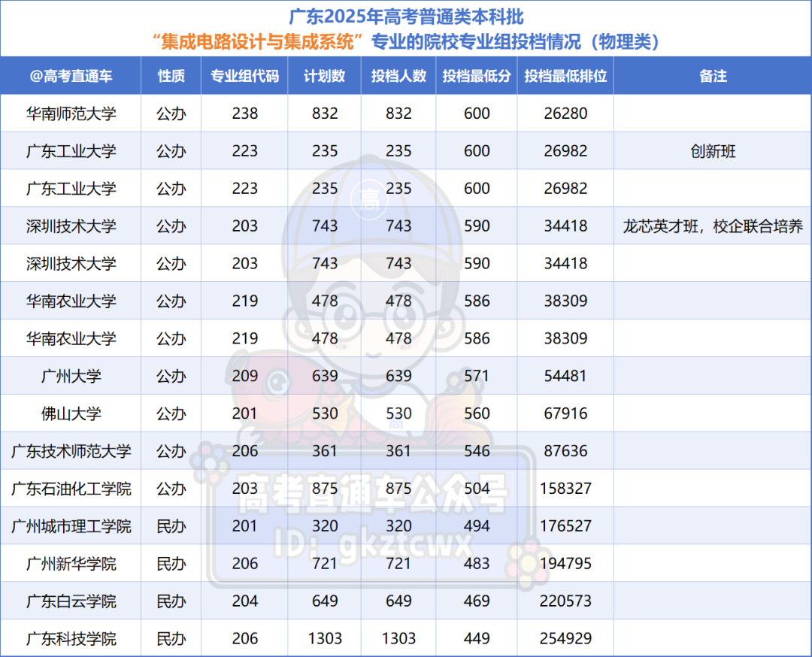Select the 广州大学 school name
Screen dimensions: 812x657
point(71,376)
